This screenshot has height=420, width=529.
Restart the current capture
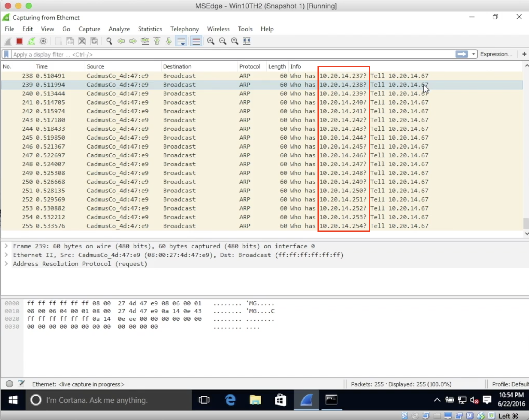(31, 41)
